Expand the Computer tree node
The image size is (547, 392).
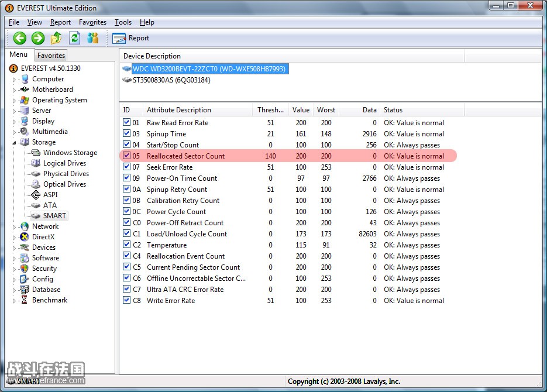(x=14, y=80)
